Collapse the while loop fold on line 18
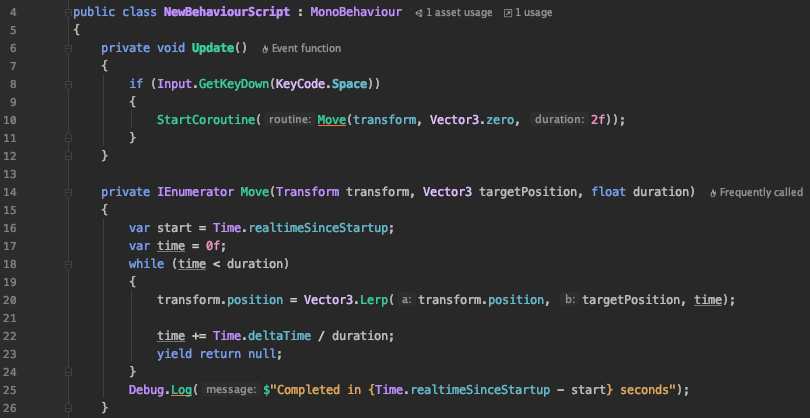This screenshot has width=810, height=418. coord(68,265)
